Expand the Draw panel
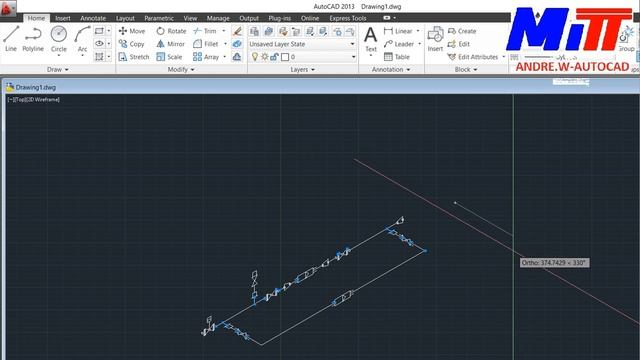 pos(58,69)
